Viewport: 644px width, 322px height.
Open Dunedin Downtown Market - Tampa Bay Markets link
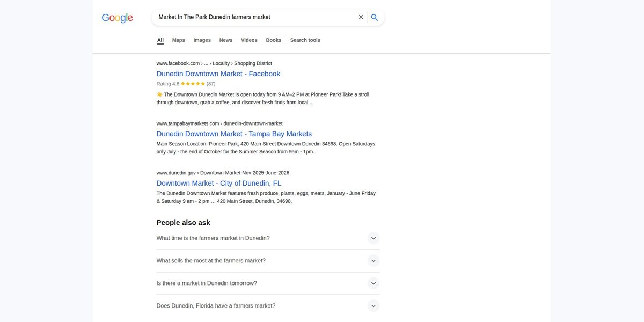coord(234,134)
